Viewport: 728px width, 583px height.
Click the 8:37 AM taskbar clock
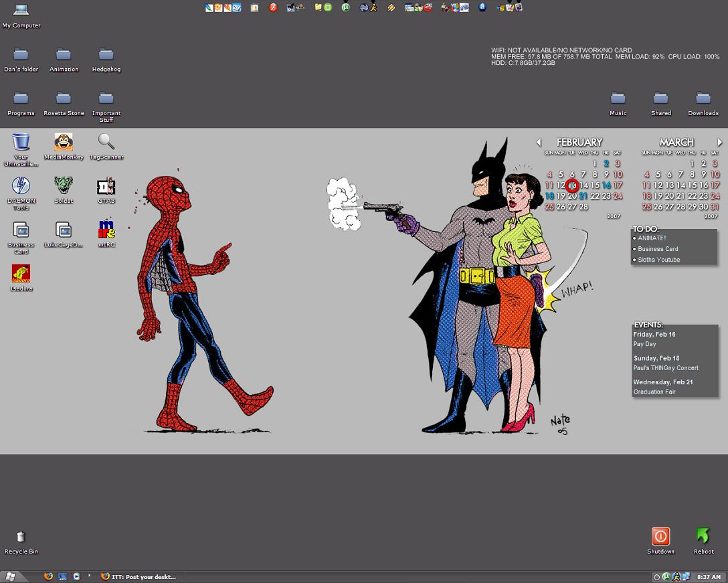point(709,577)
